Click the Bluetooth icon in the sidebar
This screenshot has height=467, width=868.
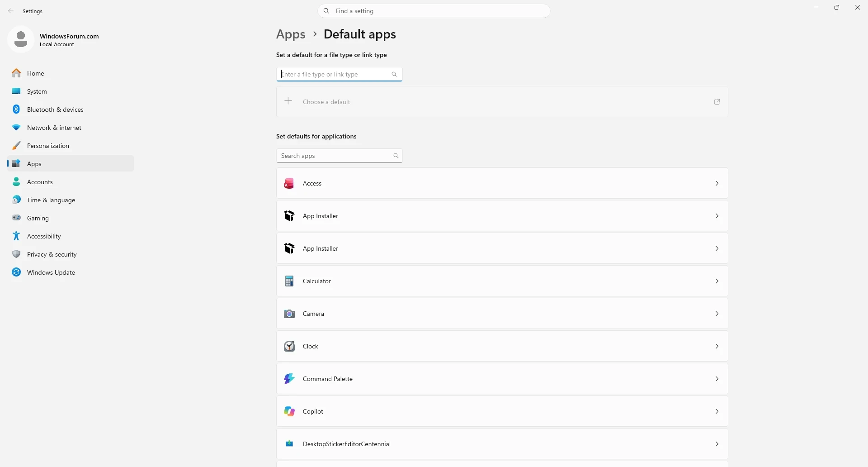pos(16,109)
